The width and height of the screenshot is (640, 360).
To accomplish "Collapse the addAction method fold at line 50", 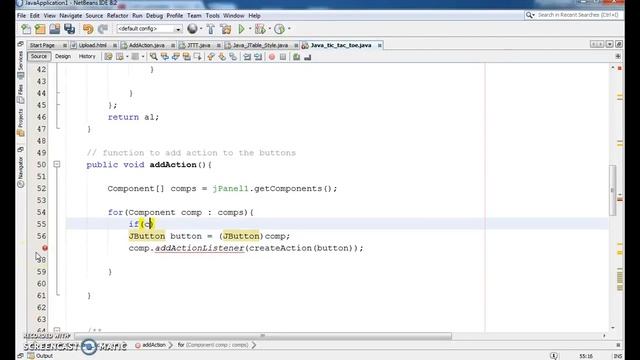I will (x=57, y=164).
